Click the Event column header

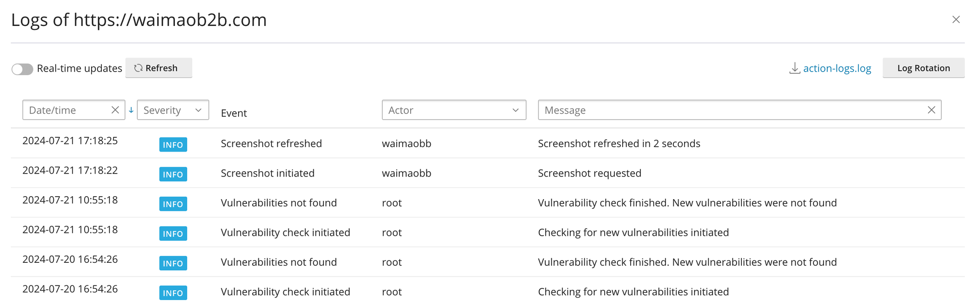pos(234,113)
